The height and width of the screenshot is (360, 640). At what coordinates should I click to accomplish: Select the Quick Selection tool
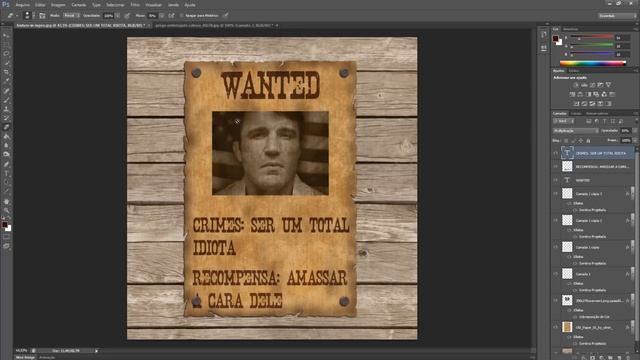pos(6,63)
